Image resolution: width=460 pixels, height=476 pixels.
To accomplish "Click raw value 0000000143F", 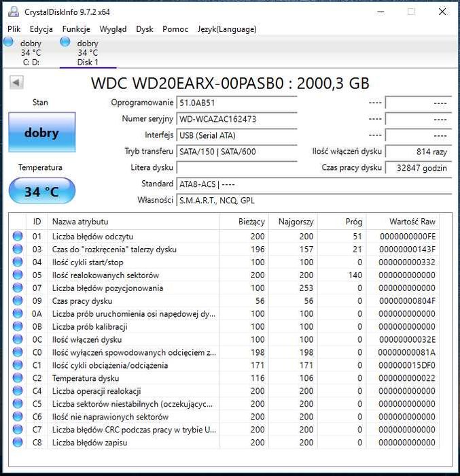I will (407, 250).
